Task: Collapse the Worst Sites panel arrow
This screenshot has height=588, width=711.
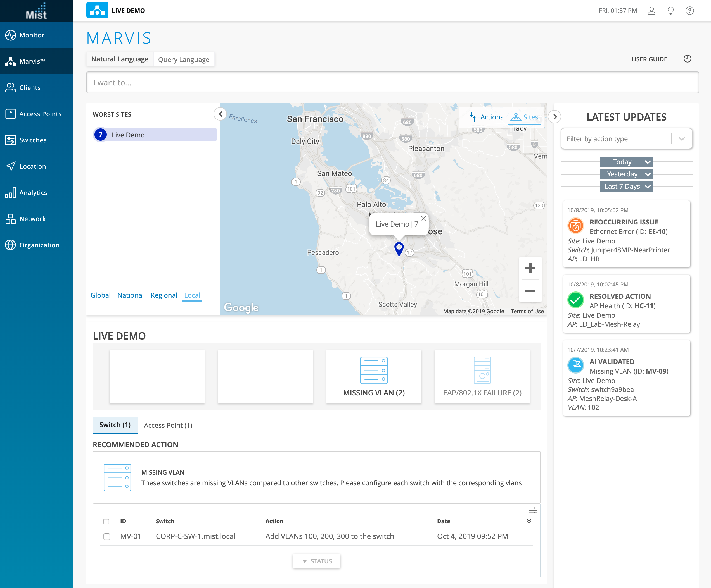Action: pos(221,114)
